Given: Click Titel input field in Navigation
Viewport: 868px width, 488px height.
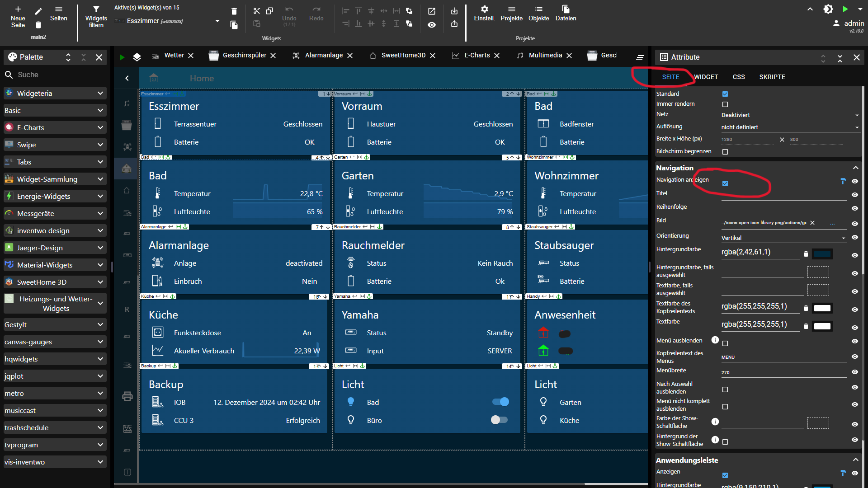Looking at the screenshot, I should (x=784, y=194).
